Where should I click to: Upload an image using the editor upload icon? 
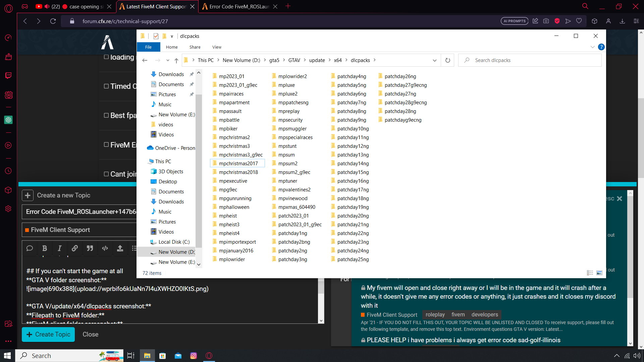coord(120,248)
